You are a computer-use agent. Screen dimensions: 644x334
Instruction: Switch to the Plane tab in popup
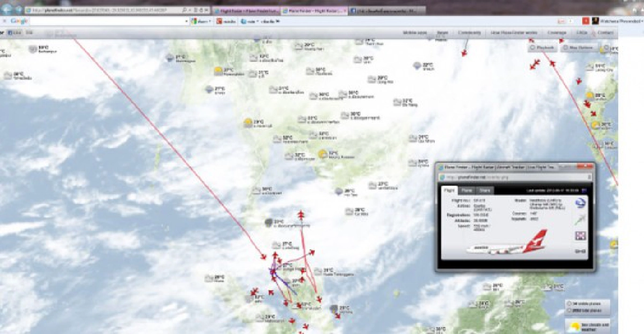(x=466, y=190)
